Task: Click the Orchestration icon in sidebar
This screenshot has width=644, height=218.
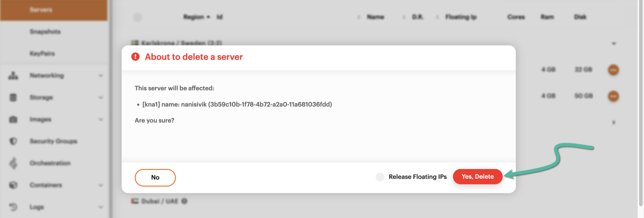Action: (x=13, y=163)
